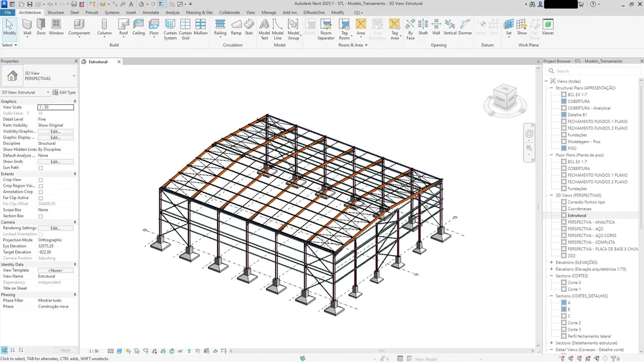Click the Set work plane icon
The image size is (644, 362).
tap(509, 27)
